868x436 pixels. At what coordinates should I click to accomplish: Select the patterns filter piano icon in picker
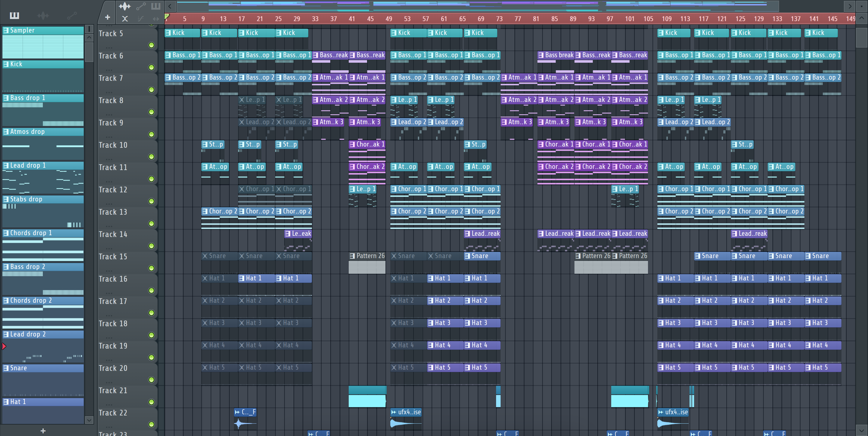point(14,15)
